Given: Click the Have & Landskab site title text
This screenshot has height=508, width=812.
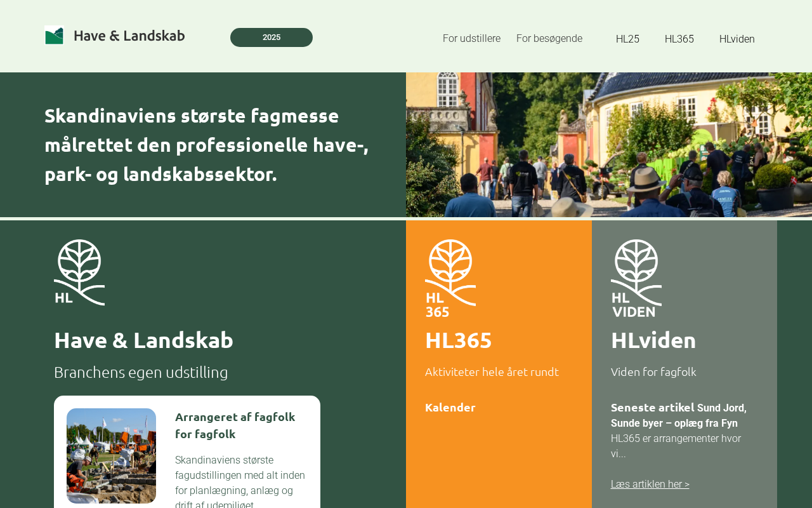Looking at the screenshot, I should (129, 36).
